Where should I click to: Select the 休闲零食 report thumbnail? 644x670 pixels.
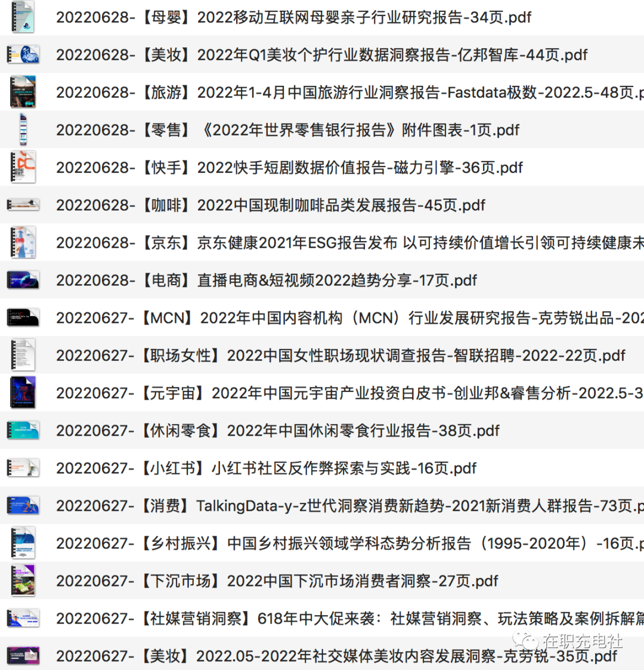(23, 431)
